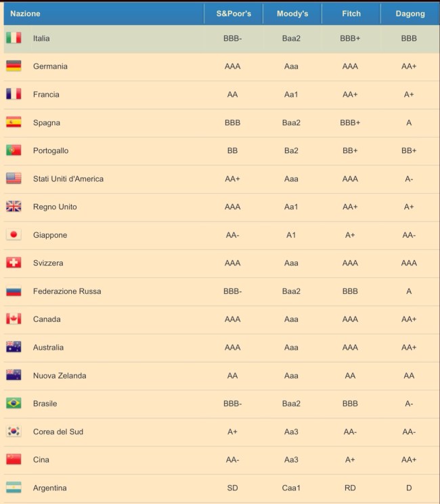Click the Argentina flag icon
The image size is (440, 504).
click(14, 488)
